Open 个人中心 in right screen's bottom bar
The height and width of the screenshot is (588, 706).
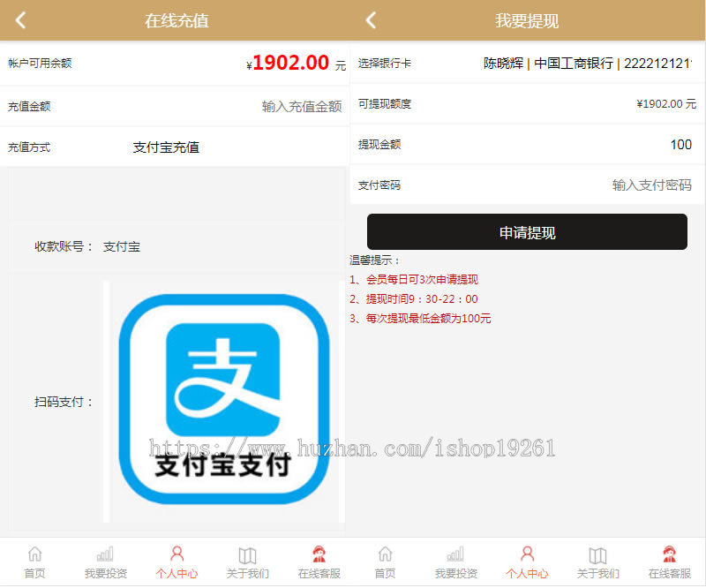point(527,562)
